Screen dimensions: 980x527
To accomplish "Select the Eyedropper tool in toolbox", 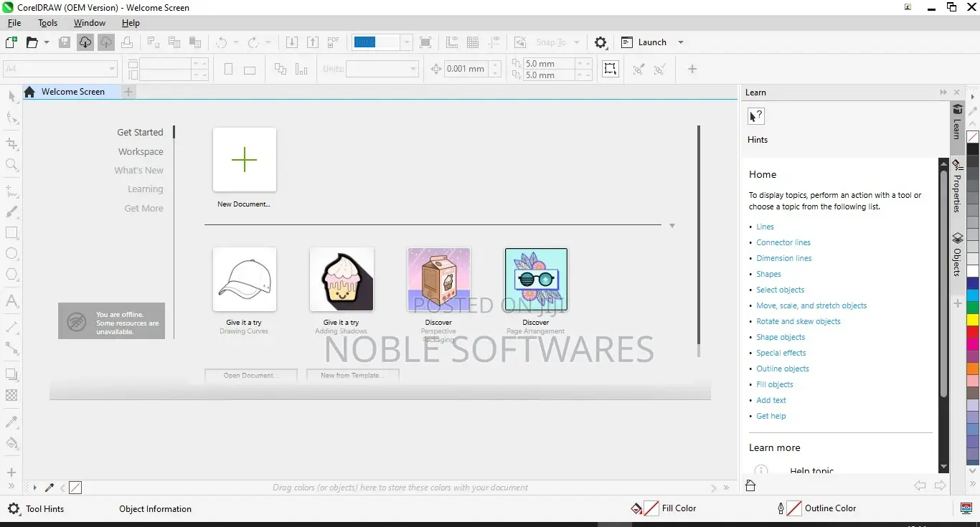I will coord(11,422).
